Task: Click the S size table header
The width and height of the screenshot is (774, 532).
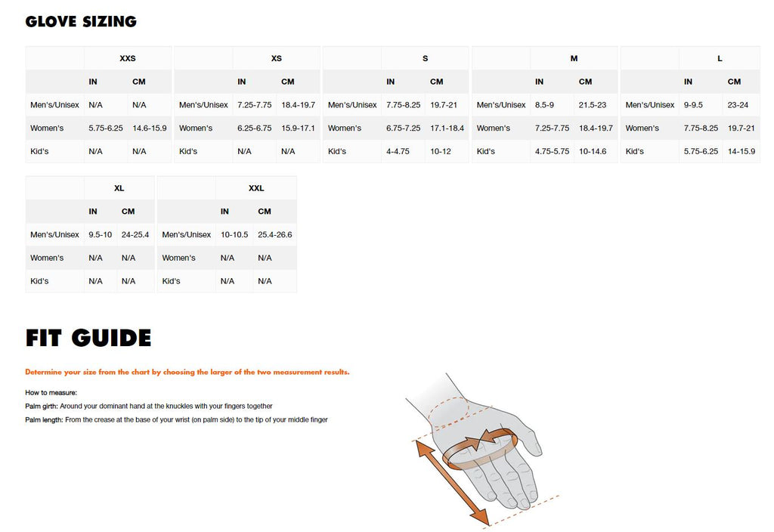Action: [425, 58]
